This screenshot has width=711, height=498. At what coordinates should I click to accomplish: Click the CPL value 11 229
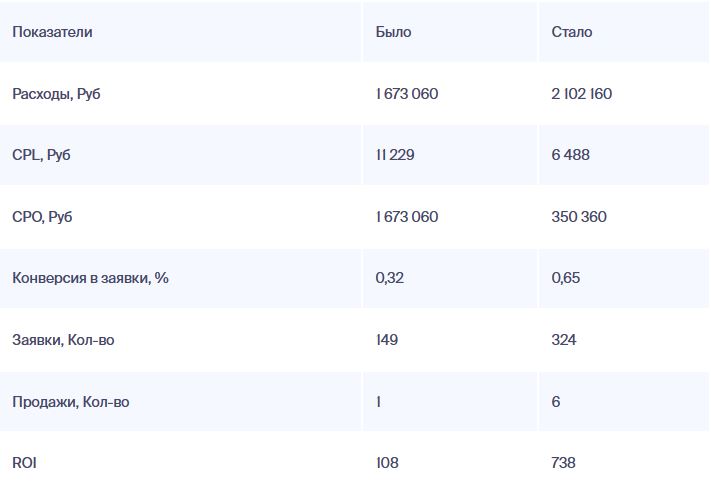[397, 155]
